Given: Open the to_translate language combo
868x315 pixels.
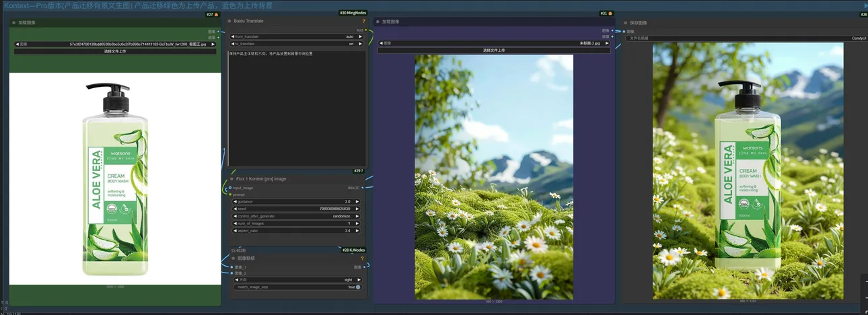Looking at the screenshot, I should (x=296, y=44).
